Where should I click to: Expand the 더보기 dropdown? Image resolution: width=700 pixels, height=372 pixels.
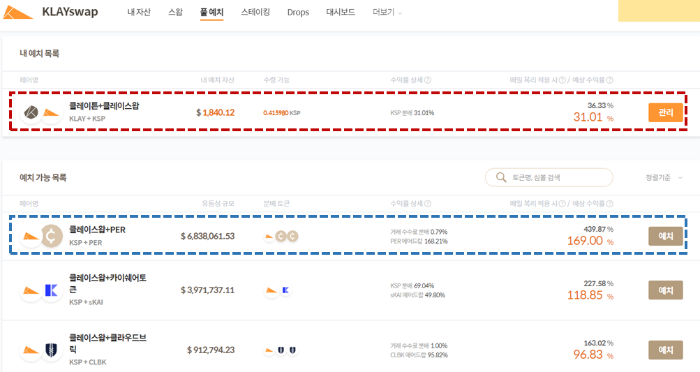tap(387, 12)
